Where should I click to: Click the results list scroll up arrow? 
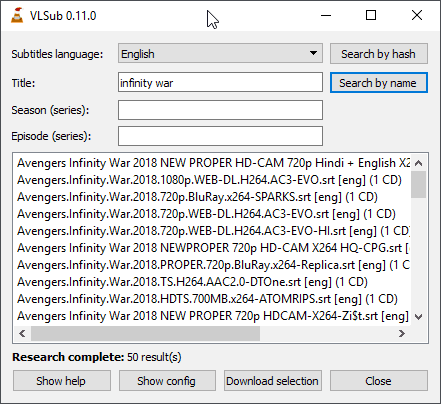[x=419, y=163]
